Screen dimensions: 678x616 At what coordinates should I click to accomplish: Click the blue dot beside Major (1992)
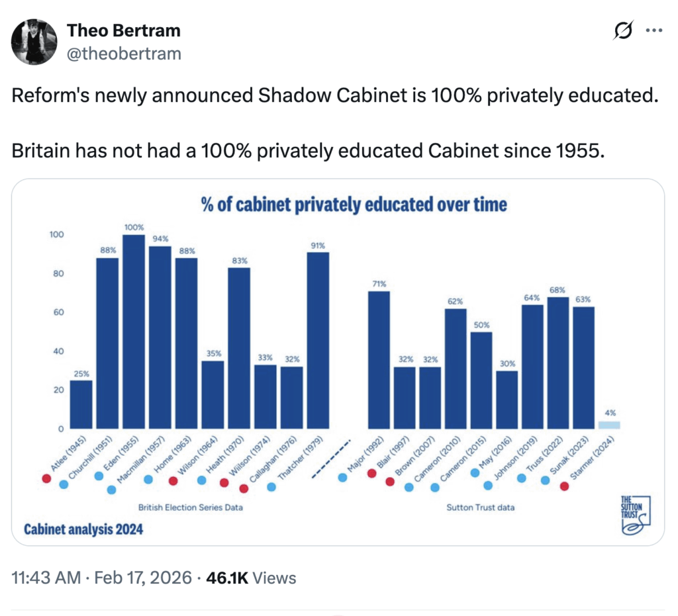click(342, 476)
